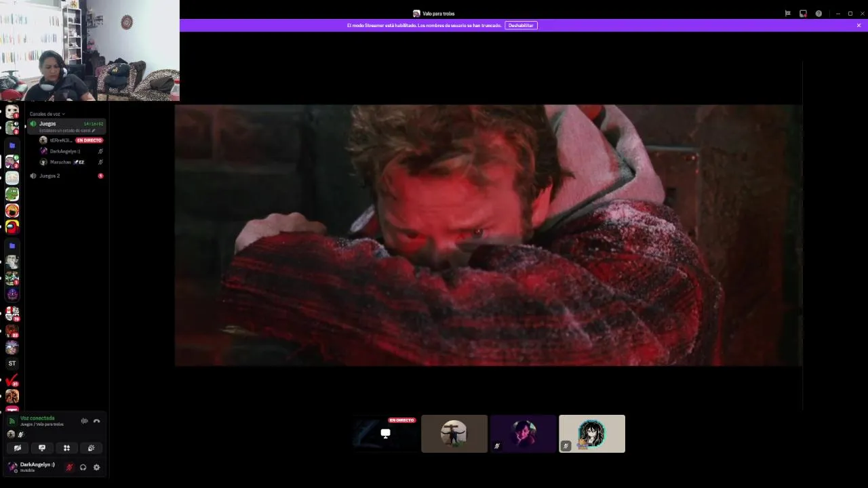Share your screen button in voice panel
The height and width of the screenshot is (488, 868).
click(42, 448)
